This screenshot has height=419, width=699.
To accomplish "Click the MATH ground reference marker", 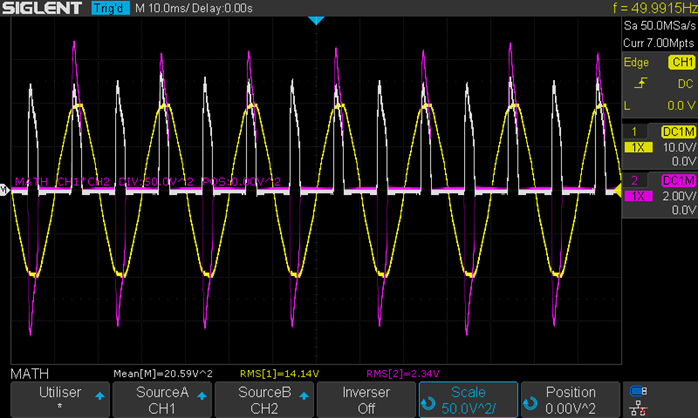I will [4, 190].
